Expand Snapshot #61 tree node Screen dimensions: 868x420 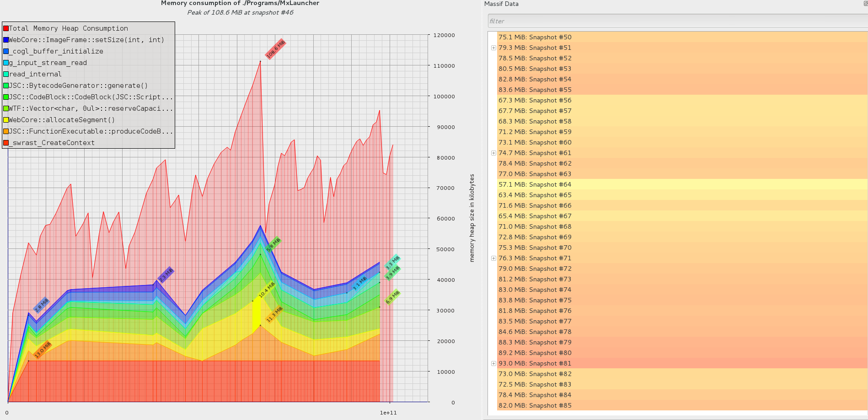point(493,153)
